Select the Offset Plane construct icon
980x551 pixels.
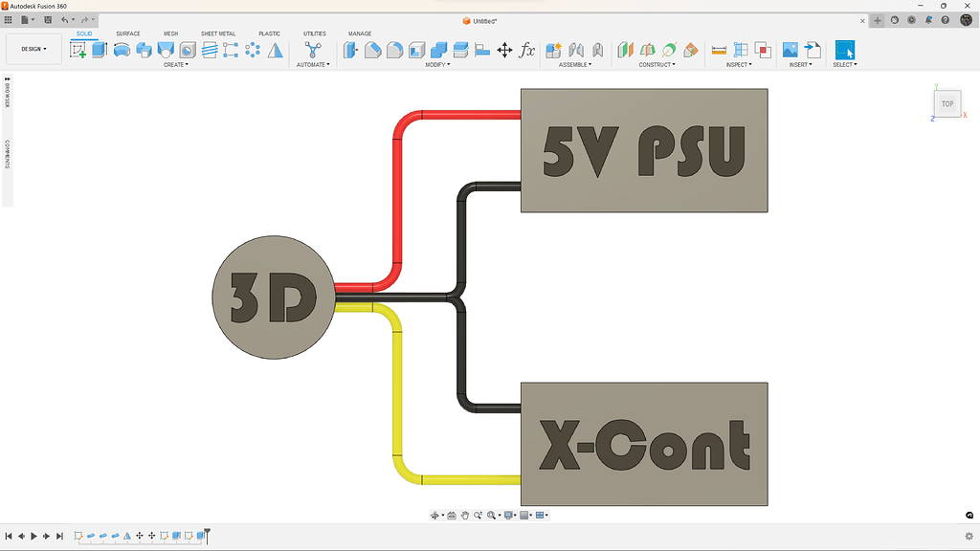[626, 50]
